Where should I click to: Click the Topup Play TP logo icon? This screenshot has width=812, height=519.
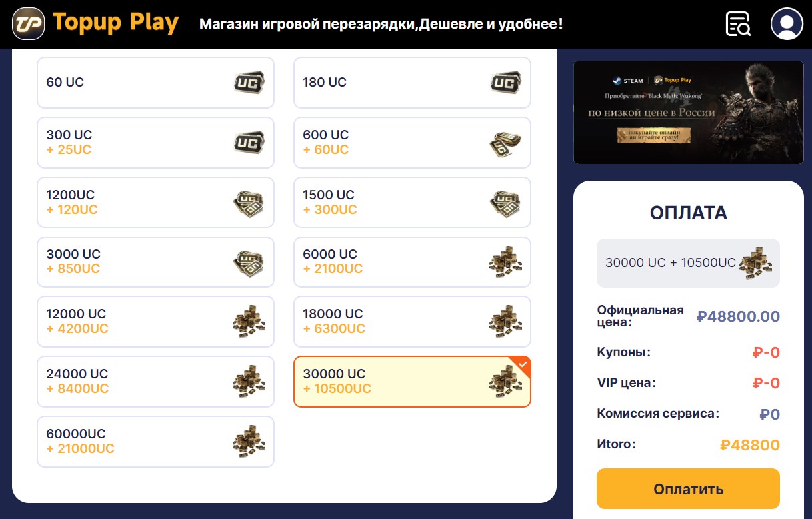pos(29,24)
